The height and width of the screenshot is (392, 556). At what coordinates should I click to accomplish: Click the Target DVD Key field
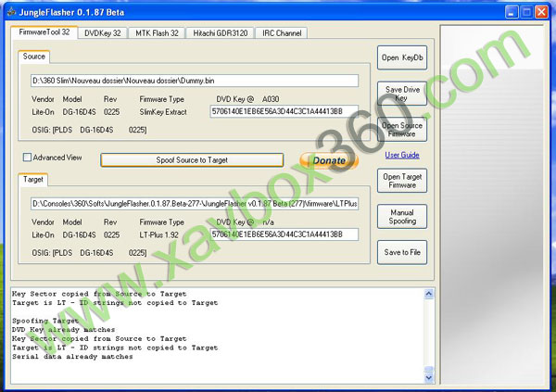pyautogui.click(x=284, y=234)
